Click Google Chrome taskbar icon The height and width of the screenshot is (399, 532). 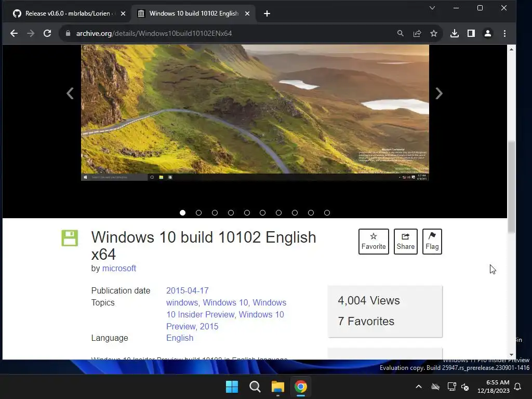(x=301, y=387)
